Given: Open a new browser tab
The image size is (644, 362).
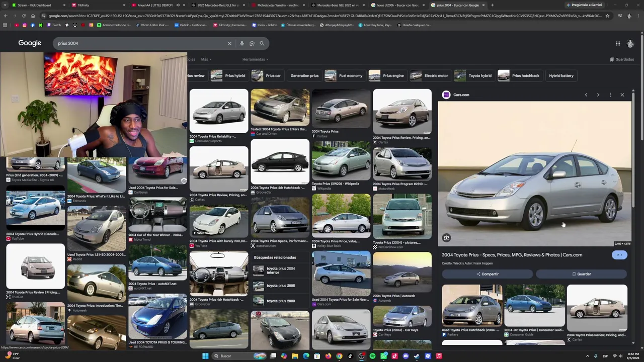Looking at the screenshot, I should (492, 5).
